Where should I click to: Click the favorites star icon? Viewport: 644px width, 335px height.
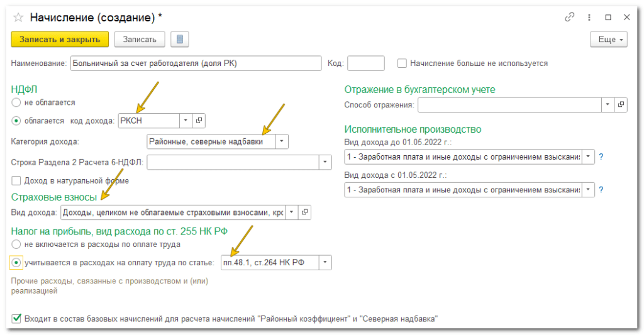(19, 18)
